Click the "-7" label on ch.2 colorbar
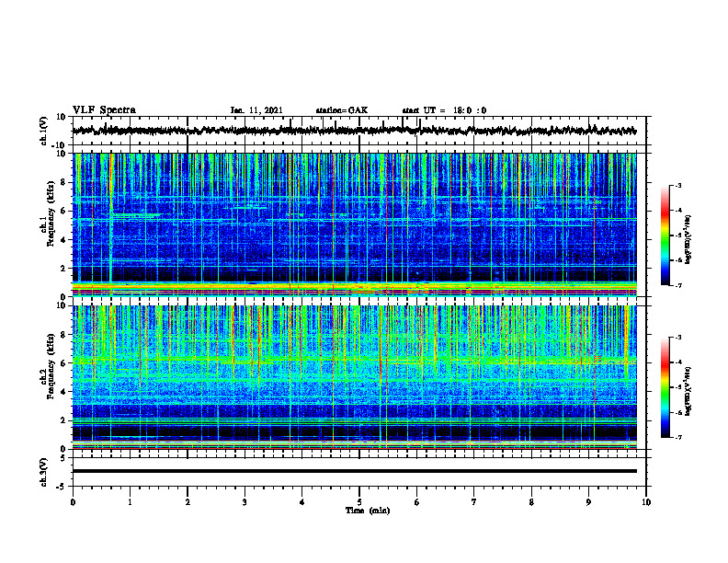 [678, 438]
